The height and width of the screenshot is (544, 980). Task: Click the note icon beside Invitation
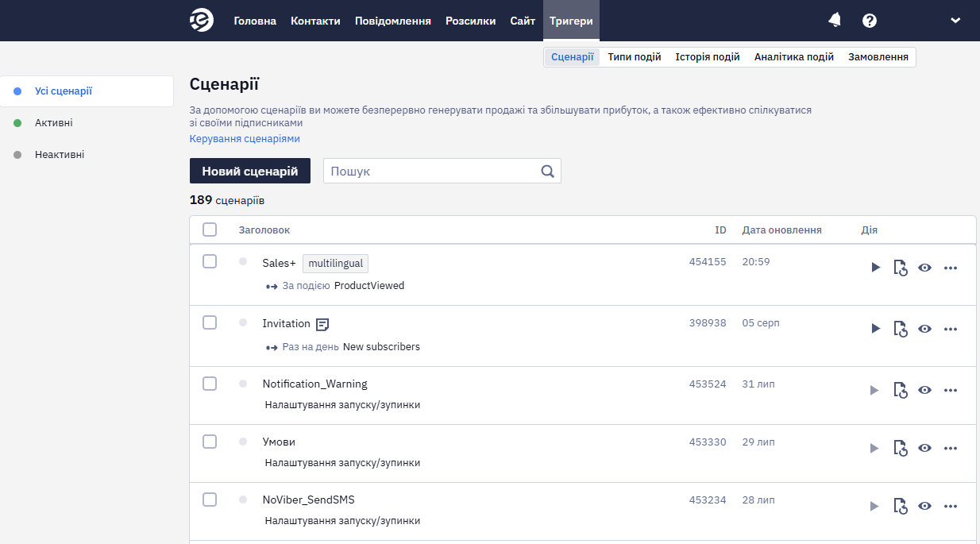pyautogui.click(x=322, y=324)
